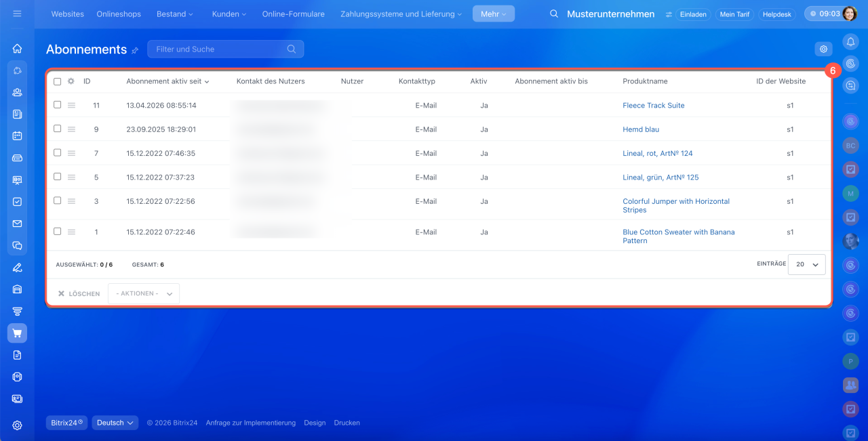868x441 pixels.
Task: Select the checkbox for subscription ID 1
Action: coord(58,232)
